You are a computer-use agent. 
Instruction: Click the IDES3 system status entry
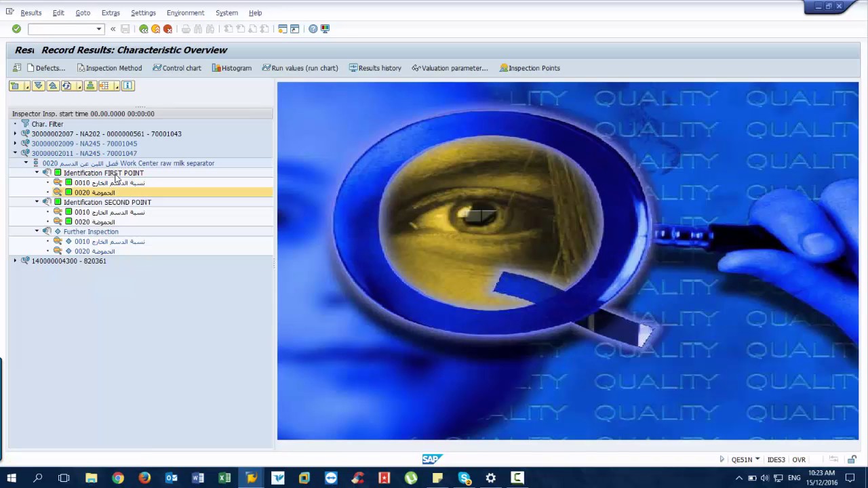[776, 460]
